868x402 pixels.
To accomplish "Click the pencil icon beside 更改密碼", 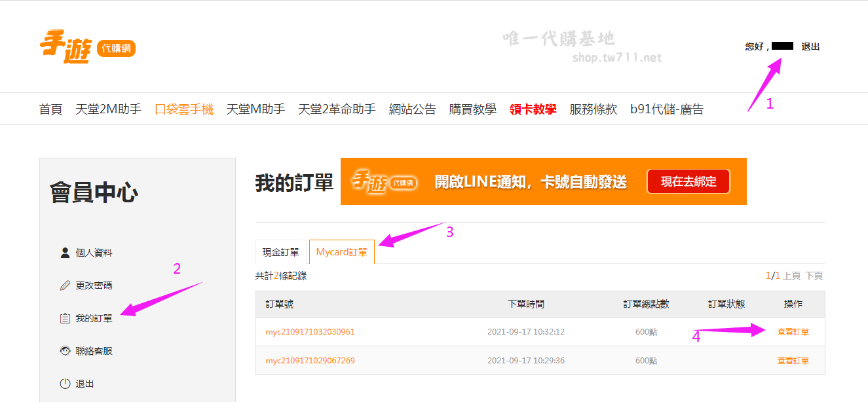I will click(65, 285).
